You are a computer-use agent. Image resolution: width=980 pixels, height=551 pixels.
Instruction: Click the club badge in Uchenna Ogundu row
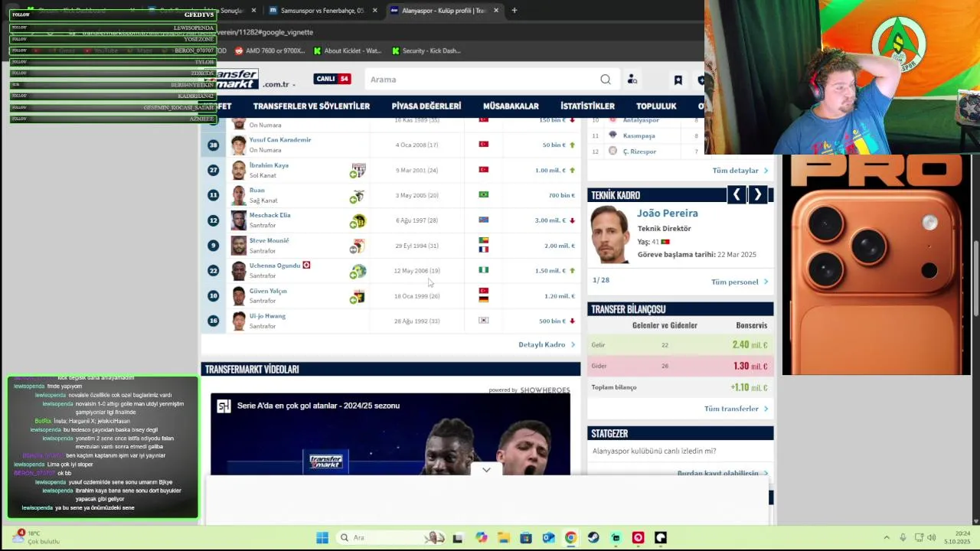point(358,271)
